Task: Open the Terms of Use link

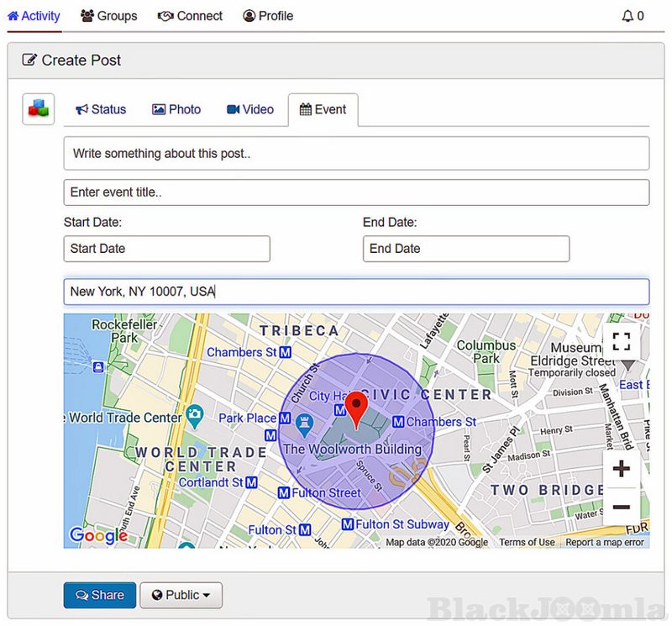Action: (x=527, y=543)
